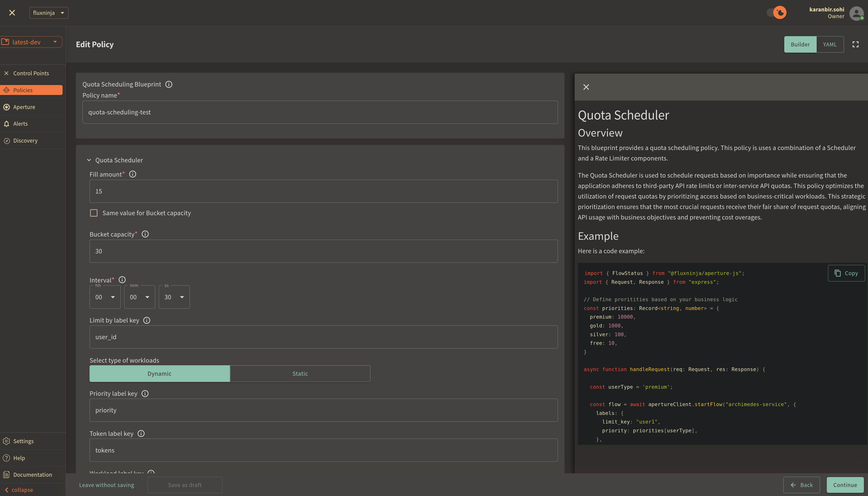Select Dynamic workload type
Image resolution: width=868 pixels, height=496 pixels.
pyautogui.click(x=159, y=374)
